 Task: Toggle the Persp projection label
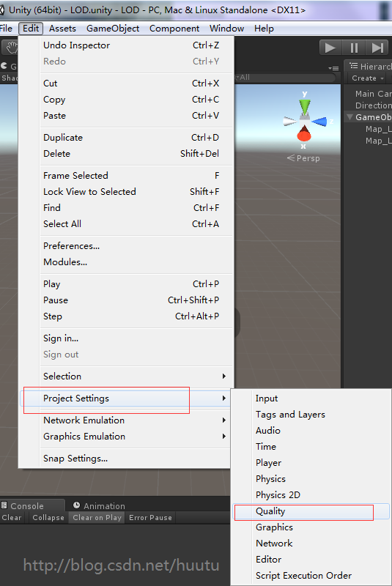pos(303,158)
